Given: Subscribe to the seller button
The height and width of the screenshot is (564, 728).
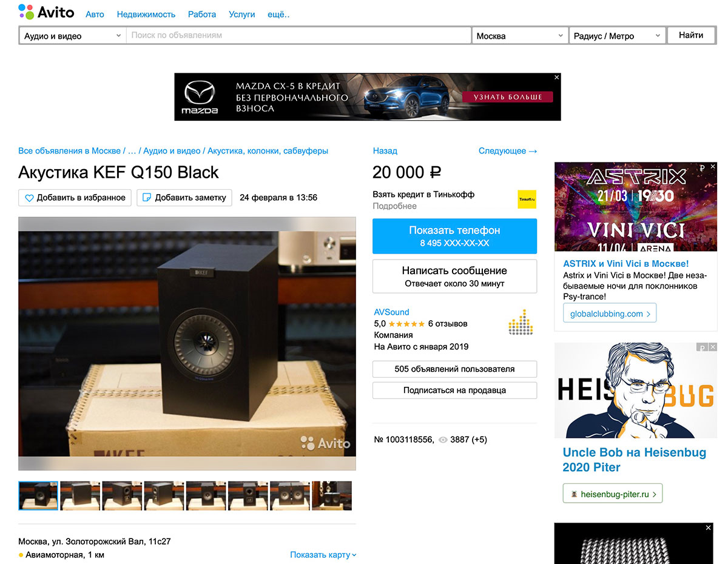Looking at the screenshot, I should (454, 391).
